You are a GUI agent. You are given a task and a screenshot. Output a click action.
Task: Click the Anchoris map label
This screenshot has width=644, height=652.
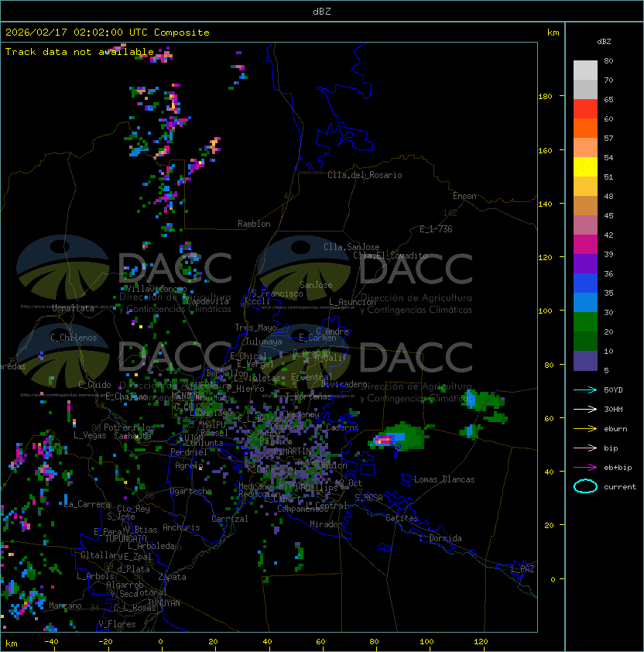coord(181,527)
